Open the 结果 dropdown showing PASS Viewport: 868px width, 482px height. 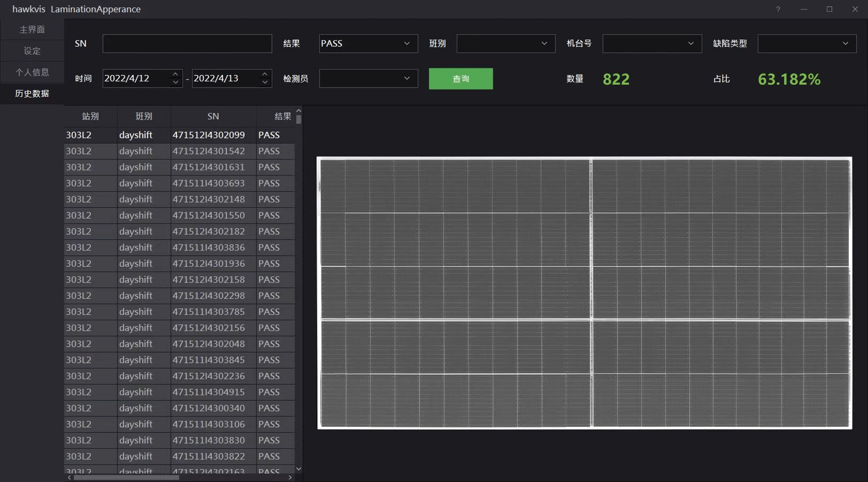(368, 43)
